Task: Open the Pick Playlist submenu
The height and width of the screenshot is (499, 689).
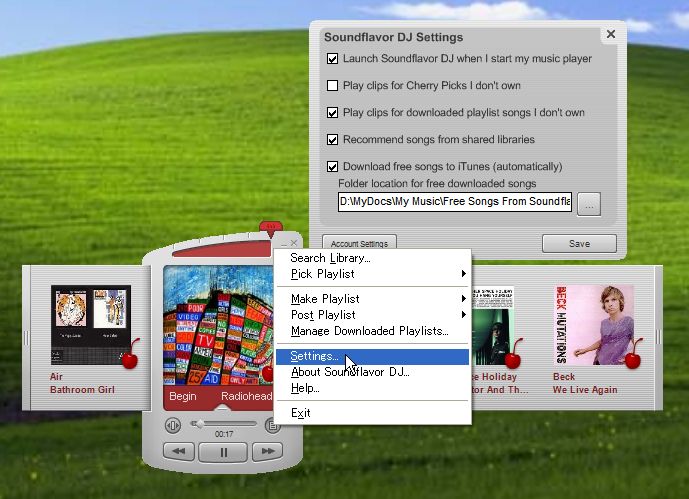Action: pyautogui.click(x=373, y=274)
